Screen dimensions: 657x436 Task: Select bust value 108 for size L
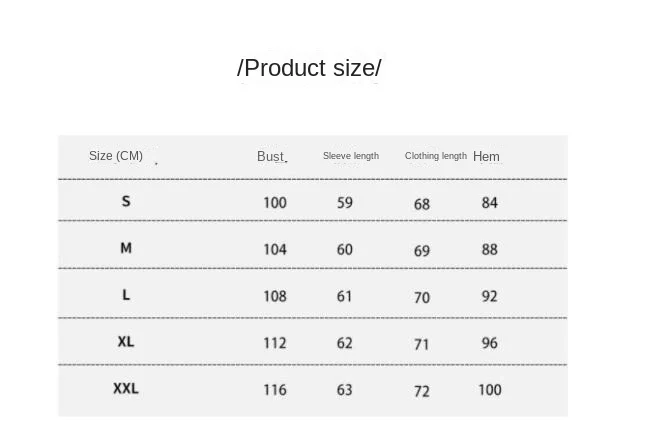click(x=275, y=296)
